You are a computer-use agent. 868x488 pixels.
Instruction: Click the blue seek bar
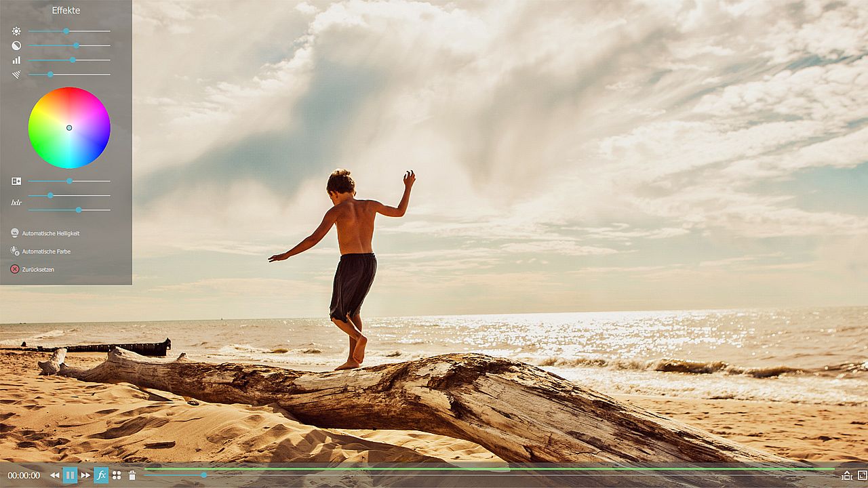click(x=488, y=474)
